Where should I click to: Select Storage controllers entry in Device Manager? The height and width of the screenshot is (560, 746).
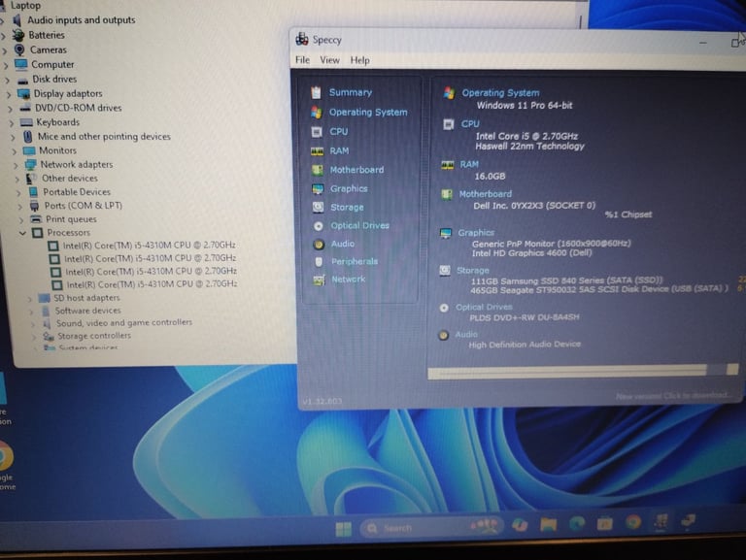(93, 336)
